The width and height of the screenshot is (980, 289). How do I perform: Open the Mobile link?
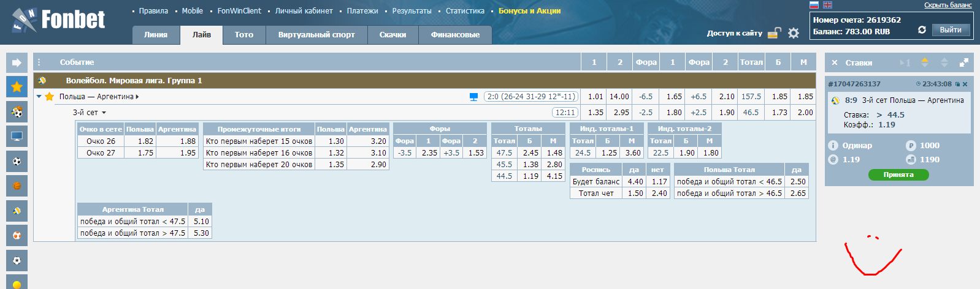coord(192,11)
